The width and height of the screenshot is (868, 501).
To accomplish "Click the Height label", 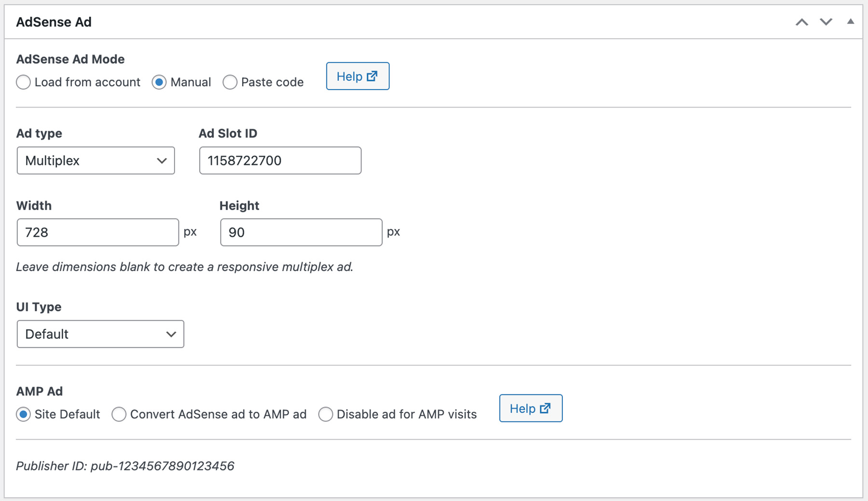I will 239,206.
